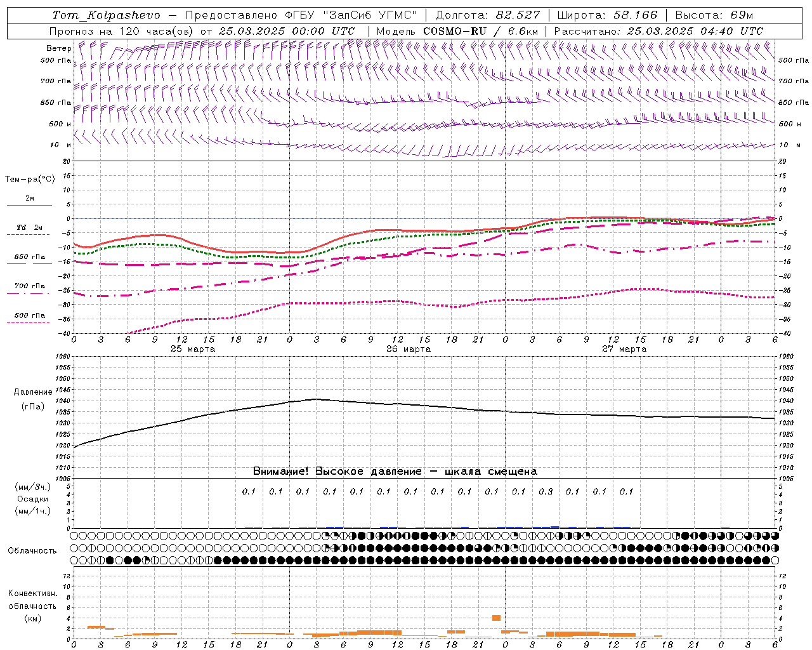Click the '26 марта' date label

(409, 349)
